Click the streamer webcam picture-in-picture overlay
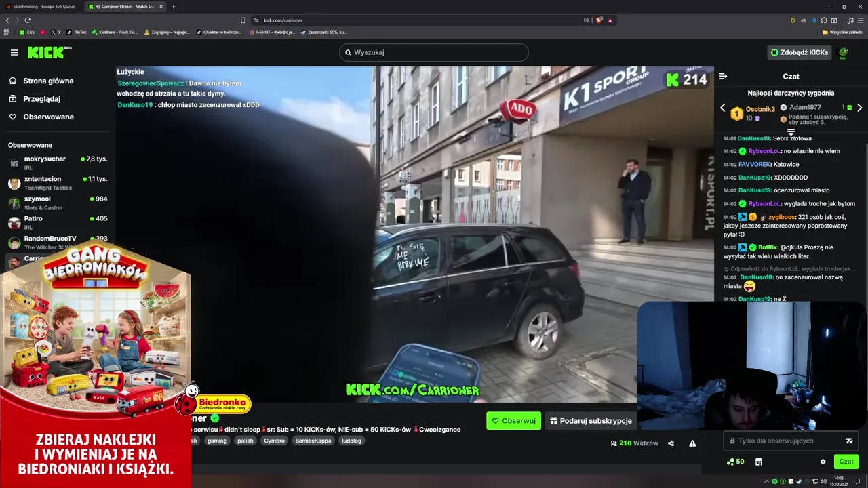The width and height of the screenshot is (868, 488). click(752, 365)
